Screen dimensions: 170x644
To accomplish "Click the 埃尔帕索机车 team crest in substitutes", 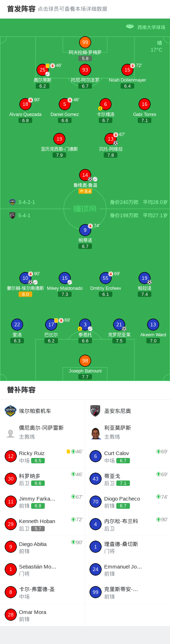I will pyautogui.click(x=11, y=411).
